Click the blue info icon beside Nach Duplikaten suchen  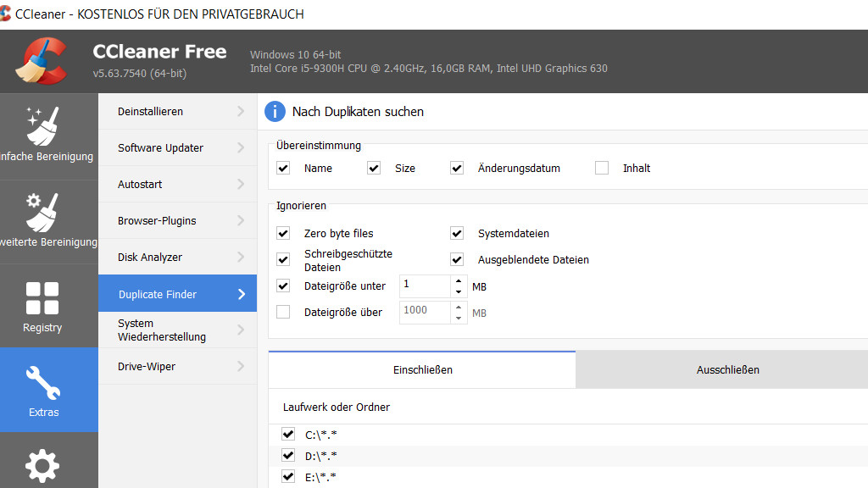tap(275, 111)
